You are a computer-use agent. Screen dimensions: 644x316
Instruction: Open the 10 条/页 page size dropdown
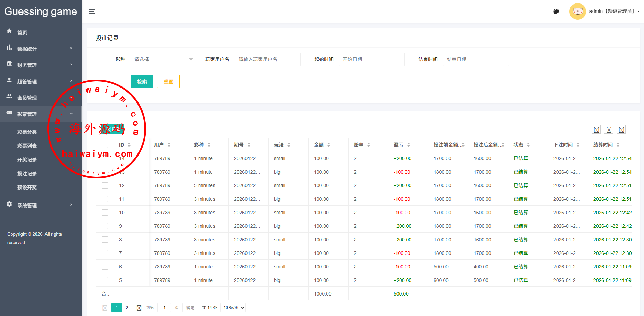234,308
